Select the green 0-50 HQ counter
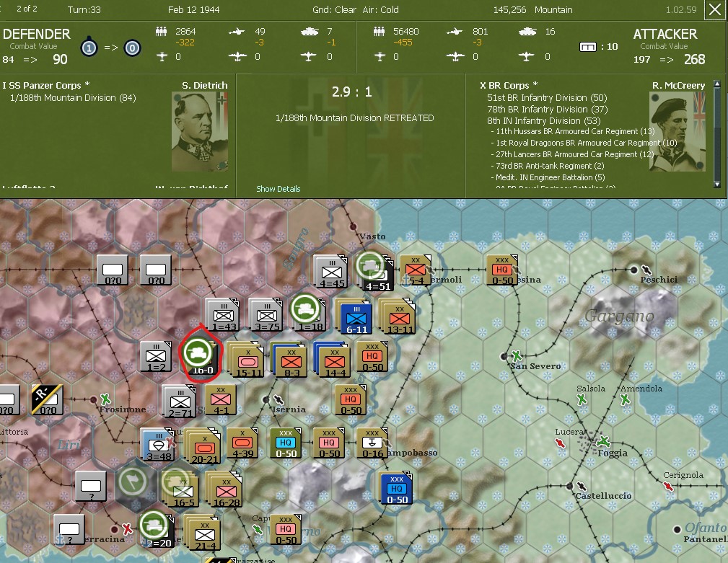This screenshot has width=728, height=563. [286, 443]
